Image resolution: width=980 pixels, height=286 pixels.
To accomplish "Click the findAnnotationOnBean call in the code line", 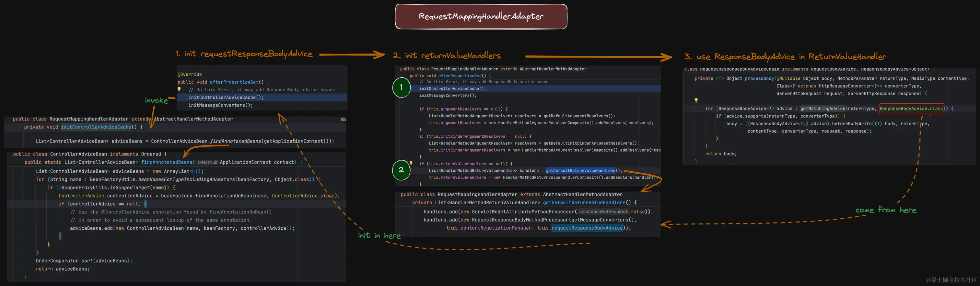I will click(223, 196).
